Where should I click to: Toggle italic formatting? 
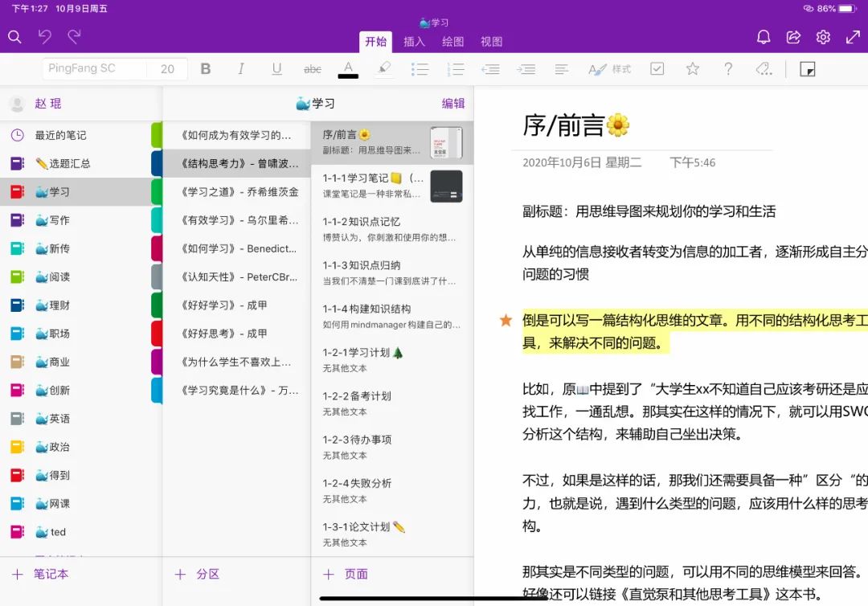241,68
